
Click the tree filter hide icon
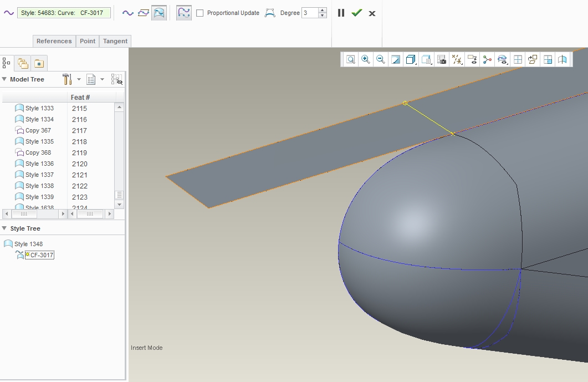(x=117, y=79)
